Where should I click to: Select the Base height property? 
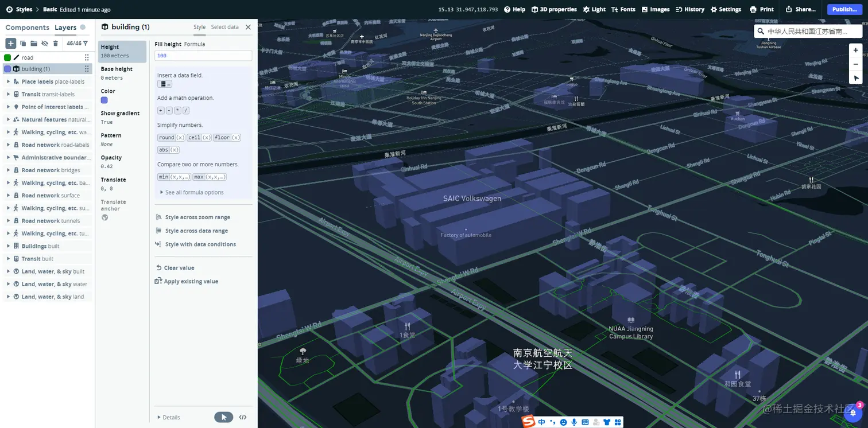click(x=122, y=73)
